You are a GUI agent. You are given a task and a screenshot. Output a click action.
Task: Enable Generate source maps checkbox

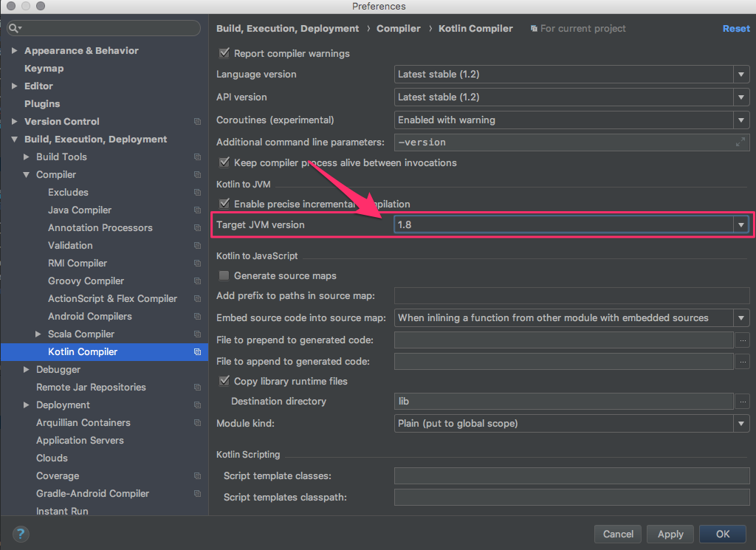click(224, 275)
